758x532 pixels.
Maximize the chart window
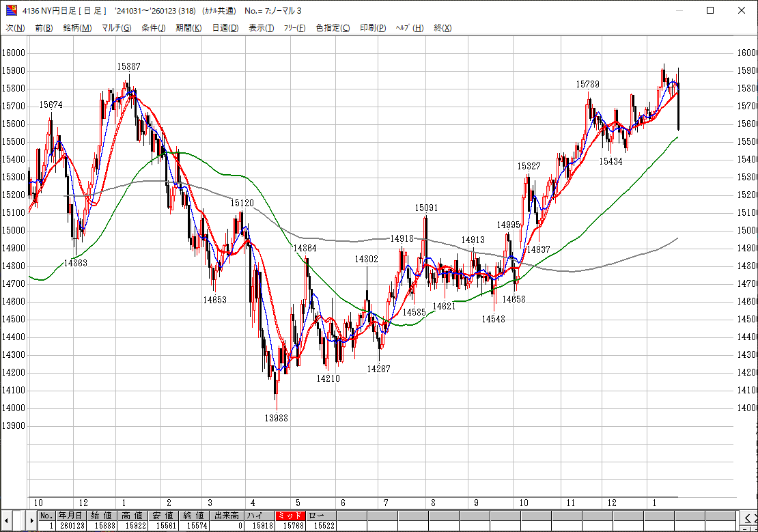point(710,10)
